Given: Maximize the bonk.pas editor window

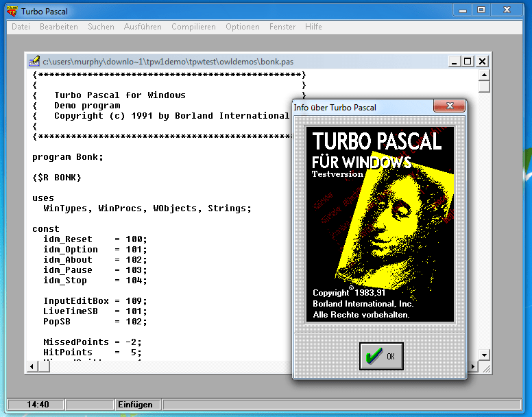Looking at the screenshot, I should (x=468, y=62).
